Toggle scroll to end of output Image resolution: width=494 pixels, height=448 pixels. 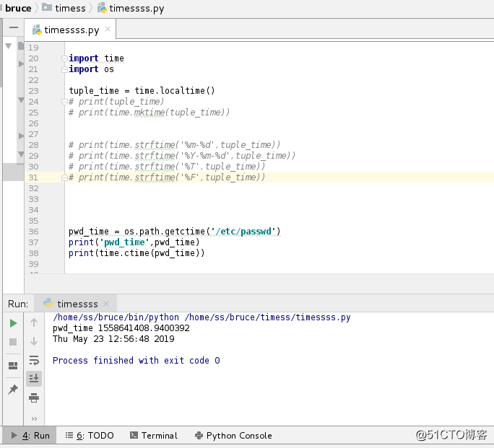(34, 379)
